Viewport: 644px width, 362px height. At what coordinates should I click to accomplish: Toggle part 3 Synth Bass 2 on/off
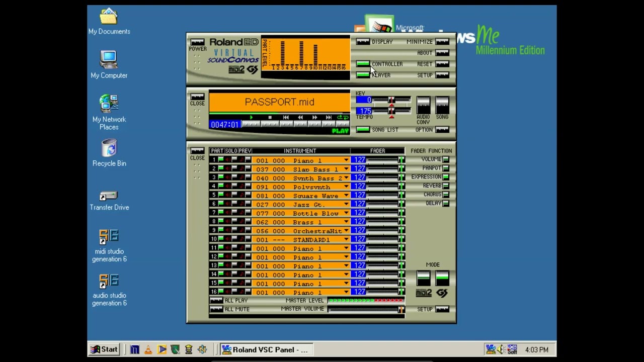[x=221, y=177]
